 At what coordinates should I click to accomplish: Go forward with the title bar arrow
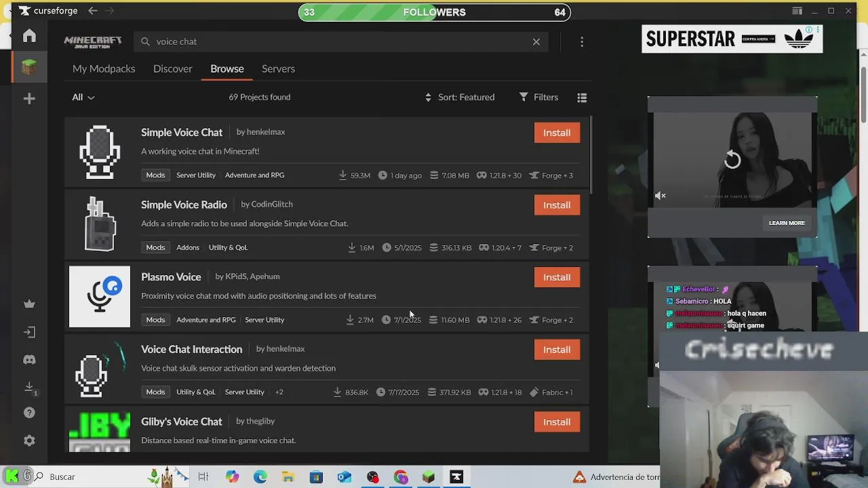click(110, 11)
